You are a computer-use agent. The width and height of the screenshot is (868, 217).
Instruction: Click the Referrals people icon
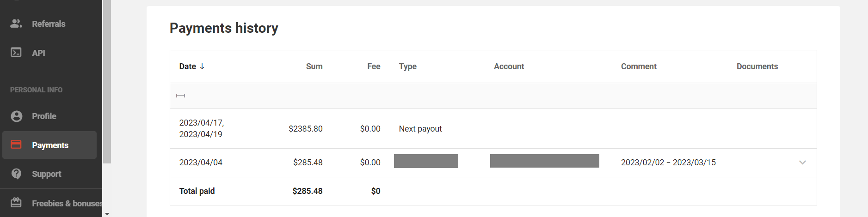coord(16,24)
